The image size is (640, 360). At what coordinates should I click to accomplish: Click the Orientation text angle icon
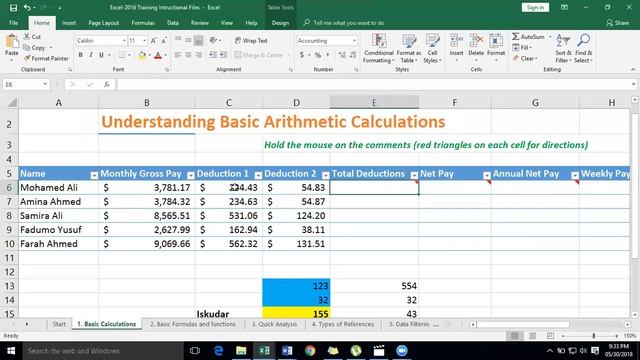(213, 40)
